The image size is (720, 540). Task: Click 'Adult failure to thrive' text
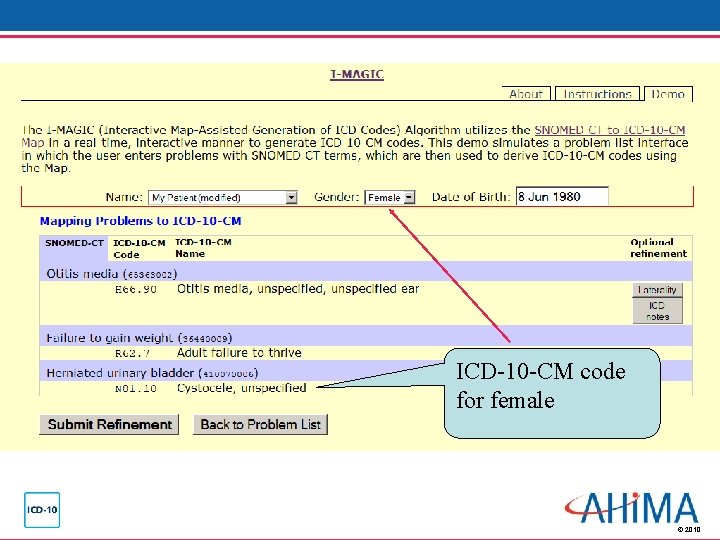(239, 353)
